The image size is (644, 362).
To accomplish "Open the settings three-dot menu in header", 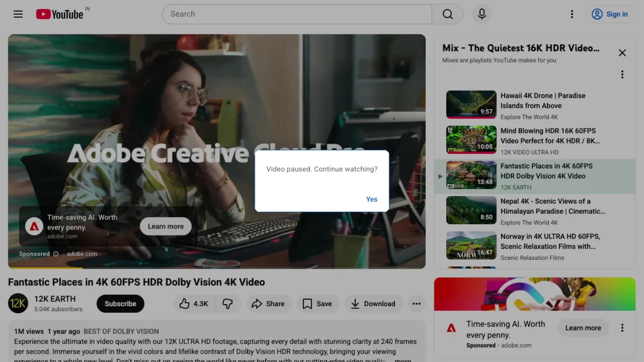I will [x=572, y=14].
